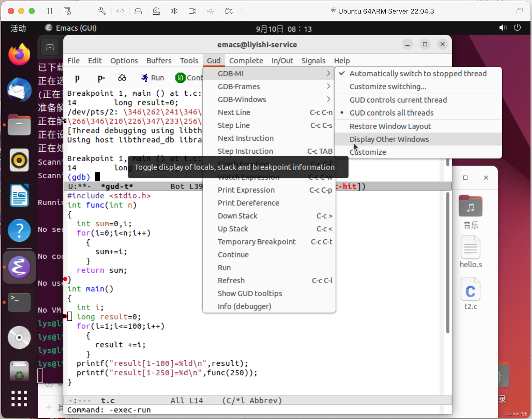Image resolution: width=532 pixels, height=419 pixels.
Task: Expand the GDB-Windows submenu
Action: pyautogui.click(x=269, y=100)
